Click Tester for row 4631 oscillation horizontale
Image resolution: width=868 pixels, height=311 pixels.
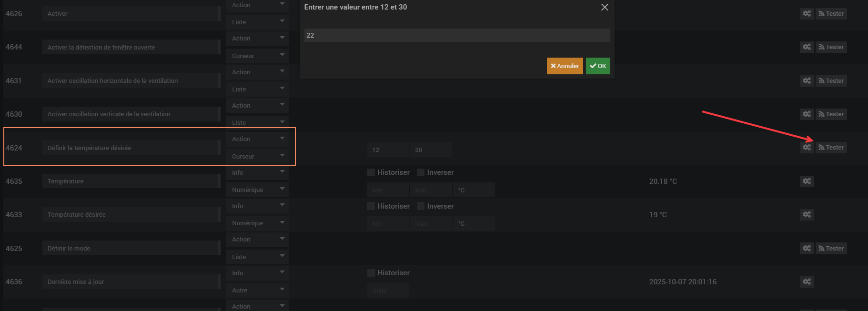[x=831, y=81]
